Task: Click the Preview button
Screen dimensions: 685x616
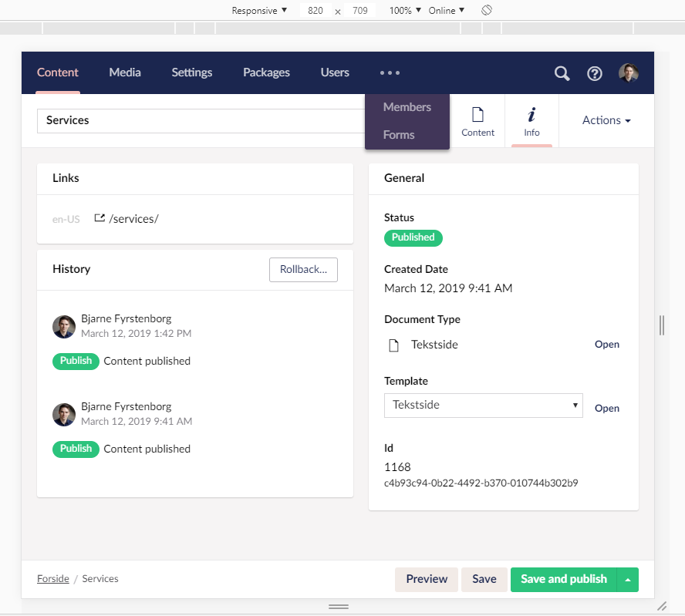Action: point(427,579)
